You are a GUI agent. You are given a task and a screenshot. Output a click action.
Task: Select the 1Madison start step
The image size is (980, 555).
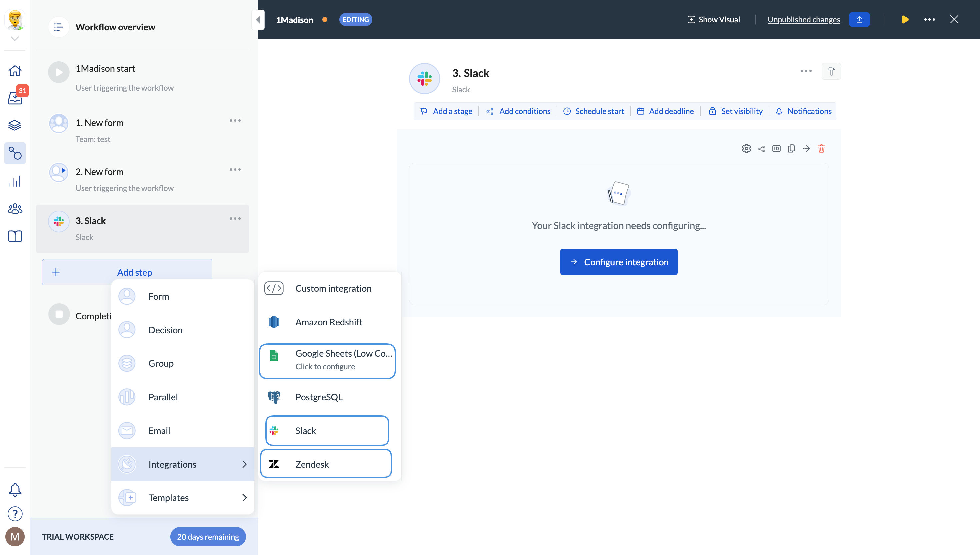coord(143,78)
